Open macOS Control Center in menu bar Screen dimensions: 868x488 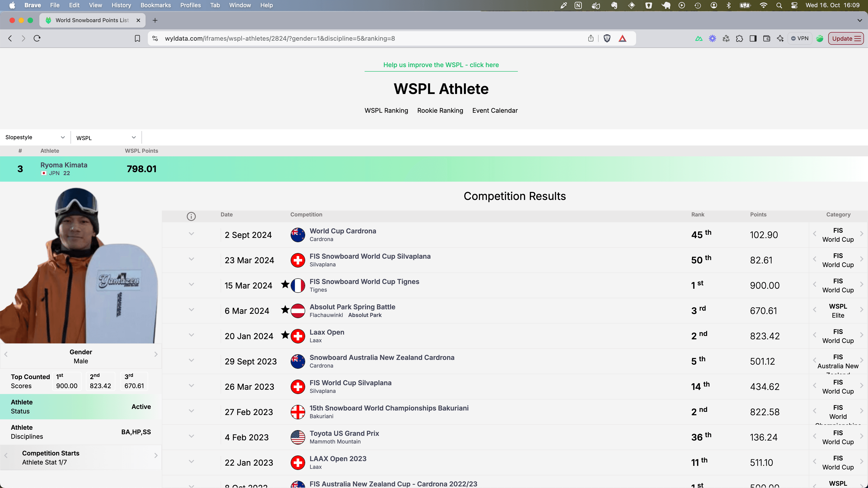pyautogui.click(x=794, y=5)
